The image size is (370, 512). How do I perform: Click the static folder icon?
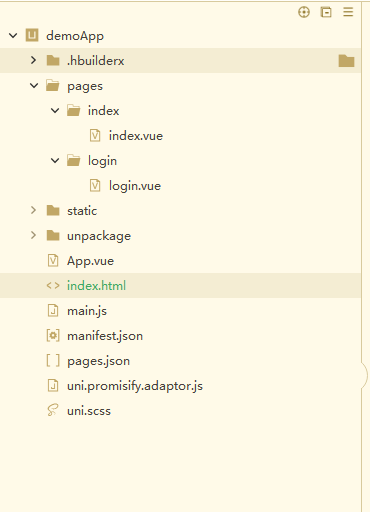pyautogui.click(x=53, y=210)
